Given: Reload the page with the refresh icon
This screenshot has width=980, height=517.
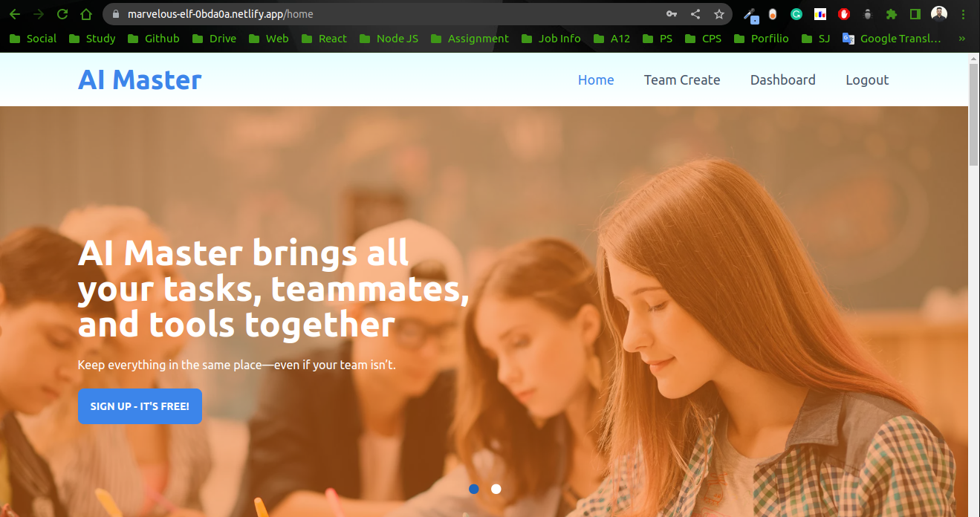Looking at the screenshot, I should click(x=62, y=14).
